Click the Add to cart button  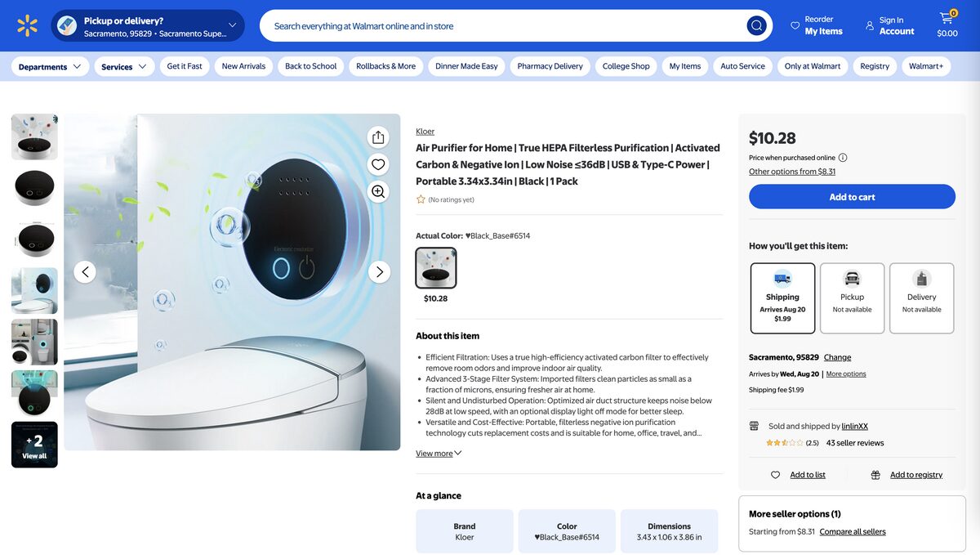pyautogui.click(x=852, y=197)
